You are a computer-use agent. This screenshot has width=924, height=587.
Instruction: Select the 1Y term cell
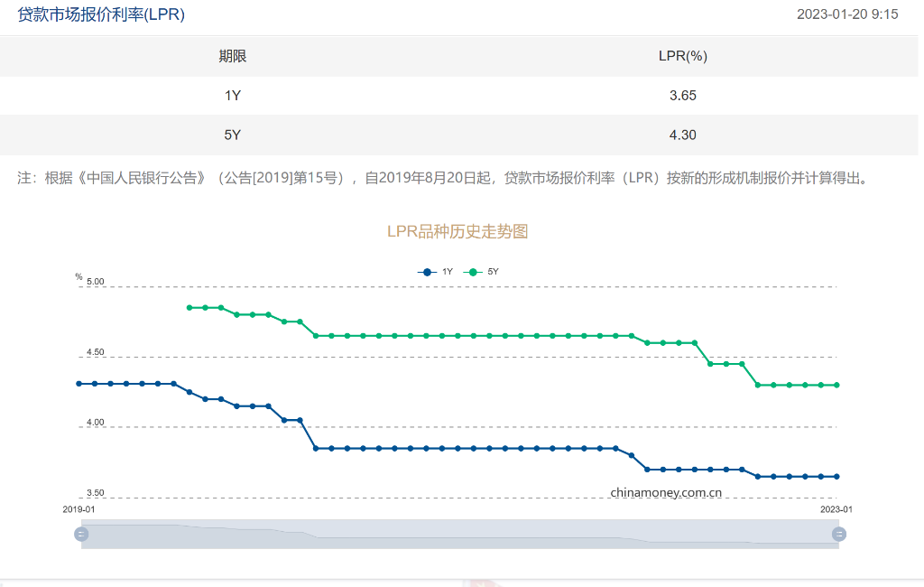click(x=232, y=96)
